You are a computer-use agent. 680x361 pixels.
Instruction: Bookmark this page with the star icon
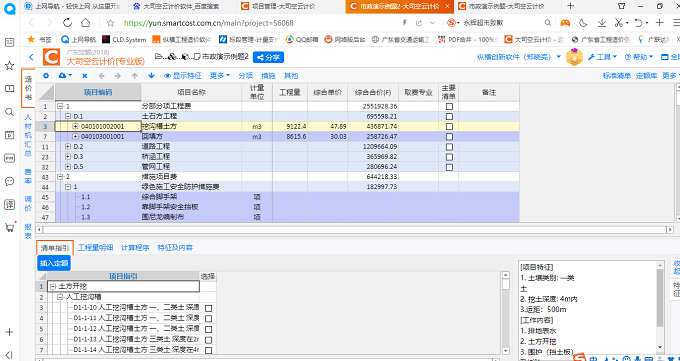[111, 23]
